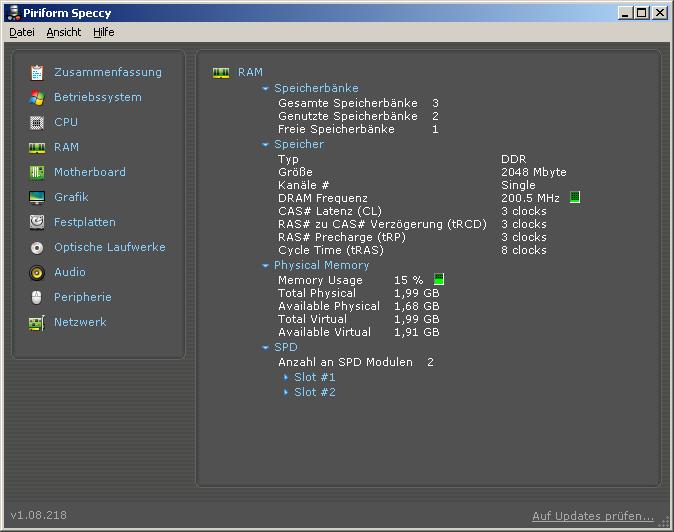Click the 2048 Mbyte size value

[534, 172]
